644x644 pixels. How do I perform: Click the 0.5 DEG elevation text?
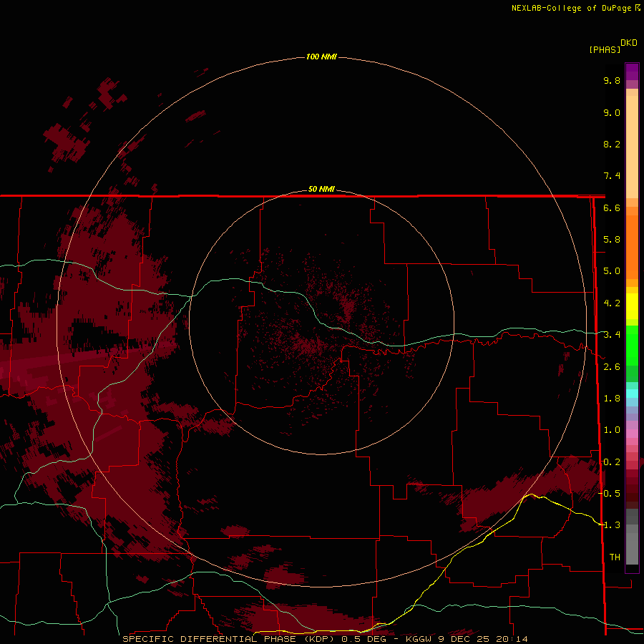pyautogui.click(x=364, y=639)
